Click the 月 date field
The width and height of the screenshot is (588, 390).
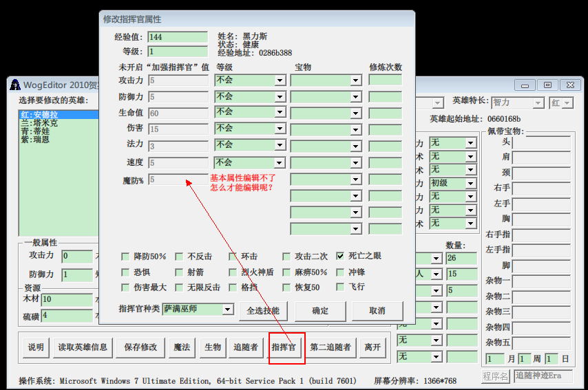pyautogui.click(x=495, y=359)
